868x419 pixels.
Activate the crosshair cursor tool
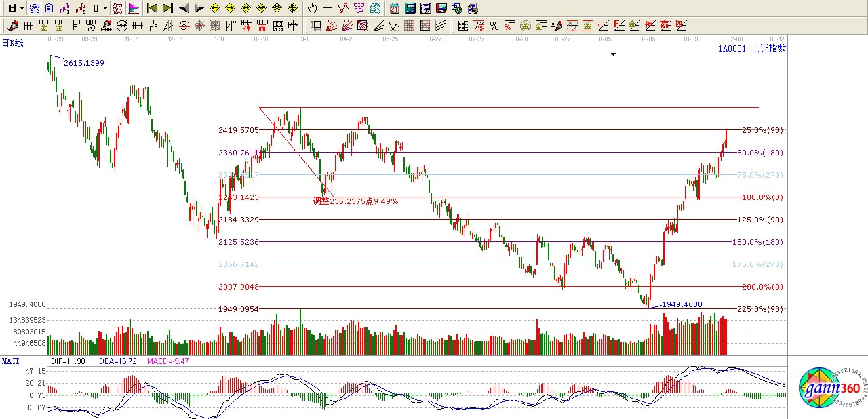point(328,8)
